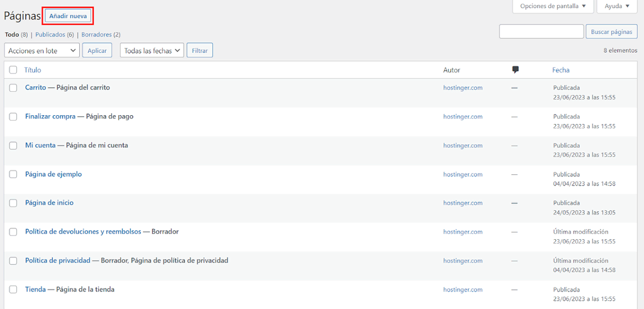The height and width of the screenshot is (309, 644).
Task: Expand the Opciones de pantalla panel
Action: (553, 6)
